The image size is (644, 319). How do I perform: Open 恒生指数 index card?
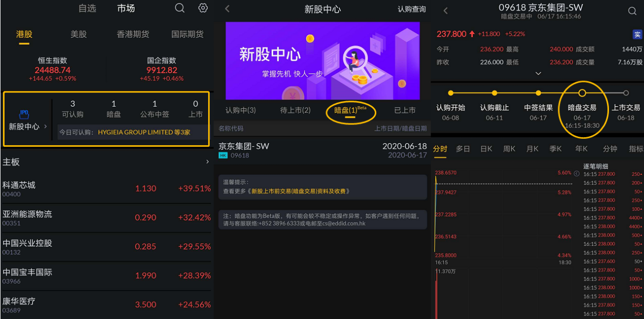coord(52,69)
